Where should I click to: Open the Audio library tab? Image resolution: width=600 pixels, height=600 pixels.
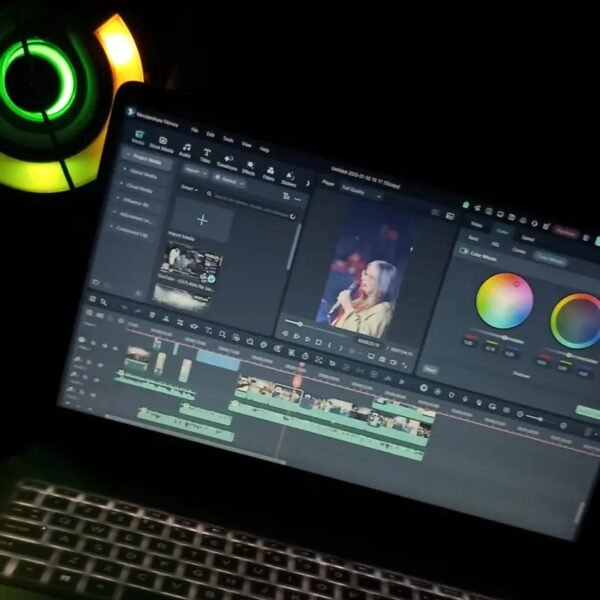(x=186, y=150)
